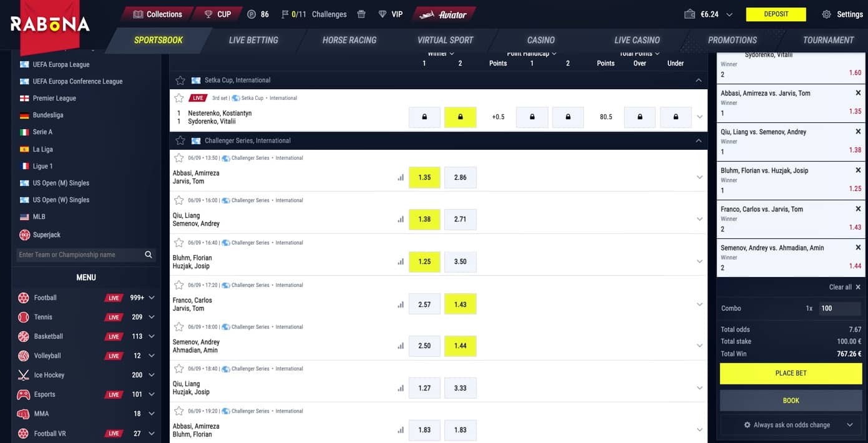Viewport: 868px width, 443px height.
Task: Open 'Always ask on odds change' dropdown
Action: point(791,425)
